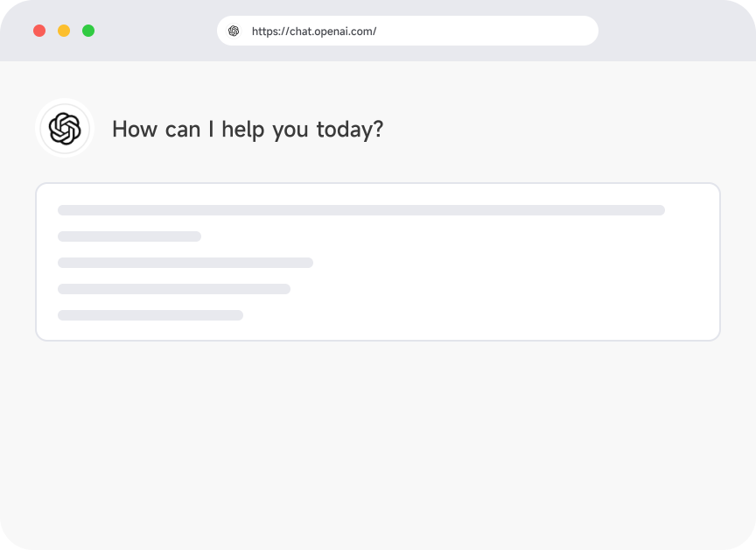This screenshot has height=550, width=756.
Task: Click the longest placeholder line in card
Action: (361, 210)
